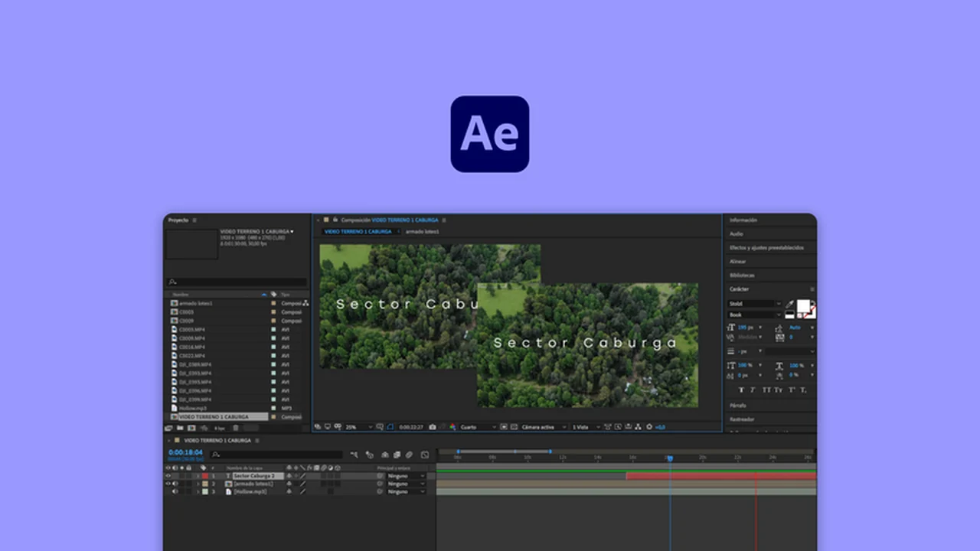This screenshot has width=980, height=551.
Task: Click the interpret footage icon in the Proyecto panel
Action: [168, 428]
